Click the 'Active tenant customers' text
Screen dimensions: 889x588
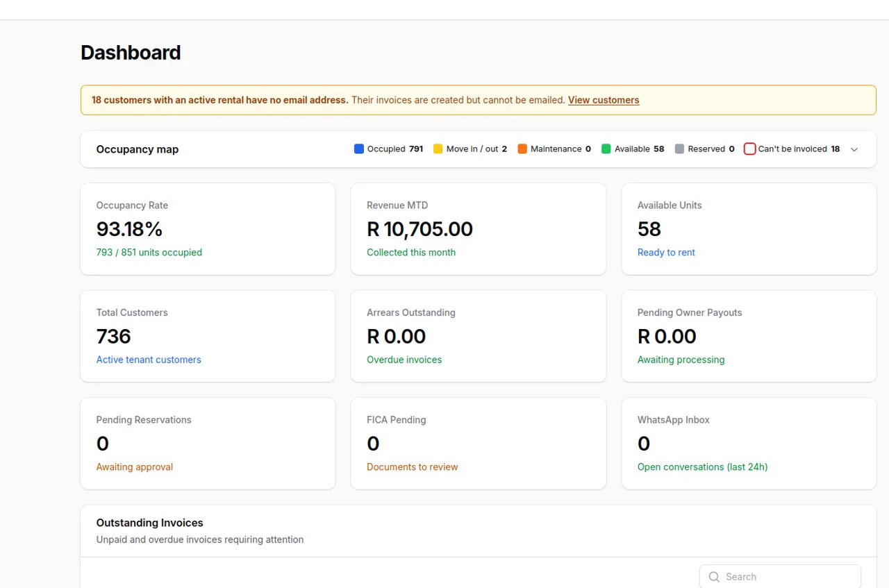(149, 360)
